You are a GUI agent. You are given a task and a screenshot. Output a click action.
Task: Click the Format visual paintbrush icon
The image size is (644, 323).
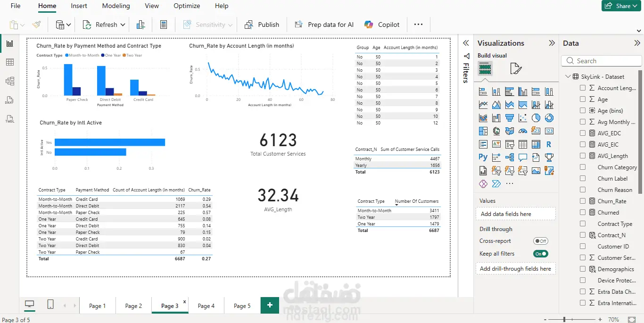pos(516,69)
